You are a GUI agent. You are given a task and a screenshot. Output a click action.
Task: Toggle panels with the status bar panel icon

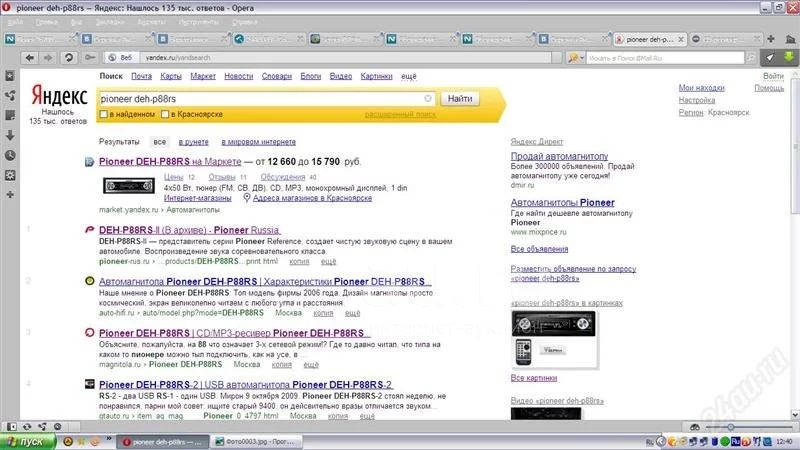pyautogui.click(x=11, y=427)
